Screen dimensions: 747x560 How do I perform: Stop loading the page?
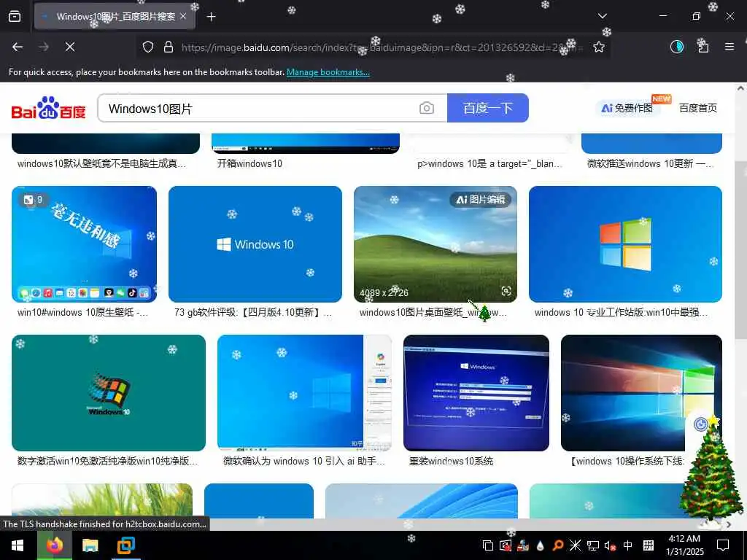pyautogui.click(x=70, y=47)
